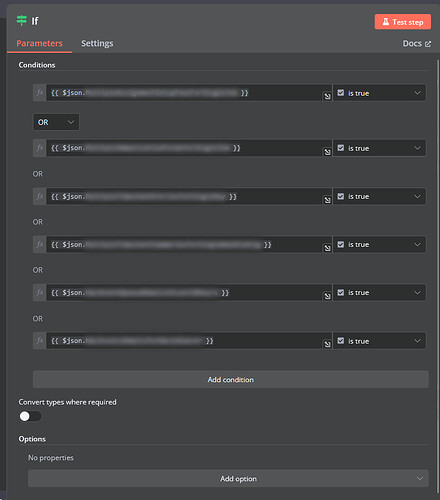Click the Test step button
The height and width of the screenshot is (500, 440).
pyautogui.click(x=403, y=22)
